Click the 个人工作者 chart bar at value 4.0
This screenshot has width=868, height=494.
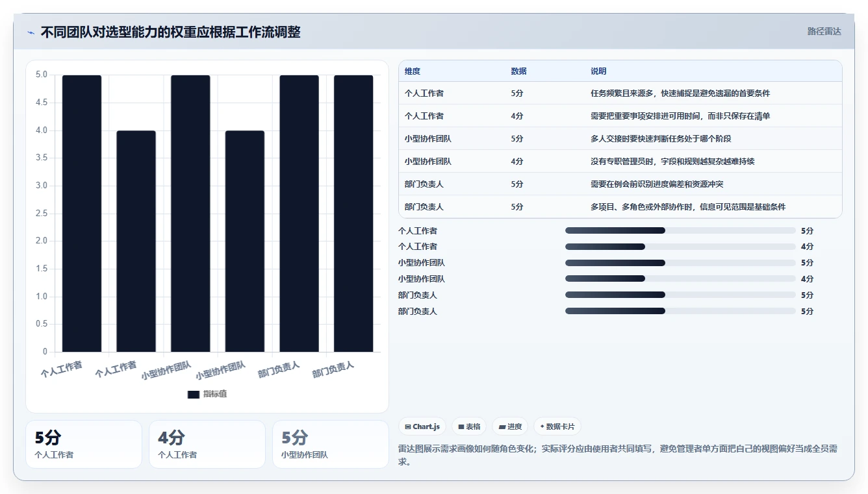click(x=136, y=241)
